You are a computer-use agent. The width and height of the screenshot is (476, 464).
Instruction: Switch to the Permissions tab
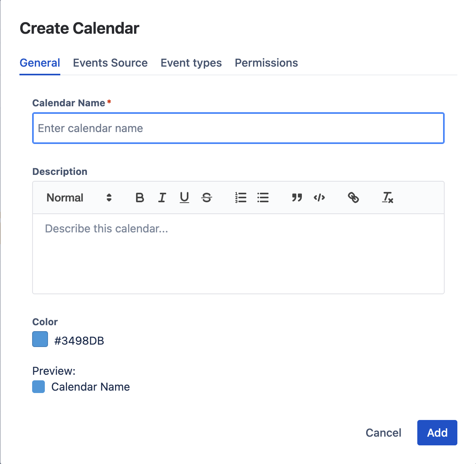[266, 63]
